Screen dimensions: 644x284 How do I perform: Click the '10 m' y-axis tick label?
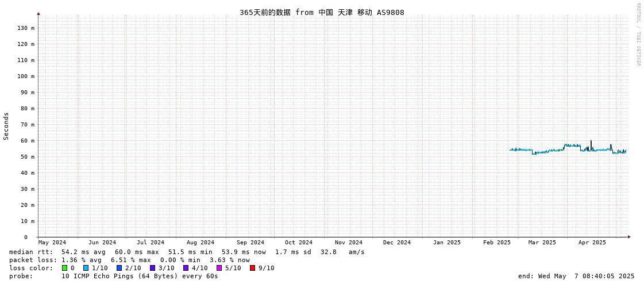pyautogui.click(x=28, y=221)
